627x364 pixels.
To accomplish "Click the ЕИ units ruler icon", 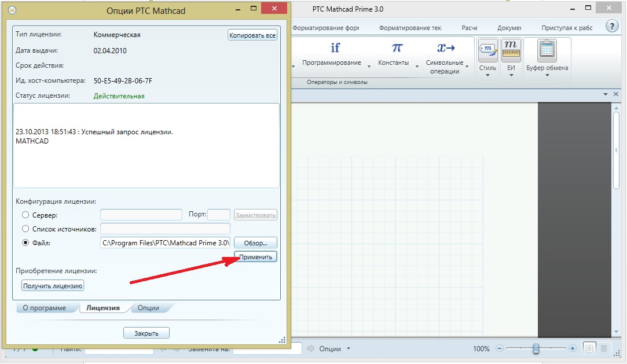I will click(511, 50).
